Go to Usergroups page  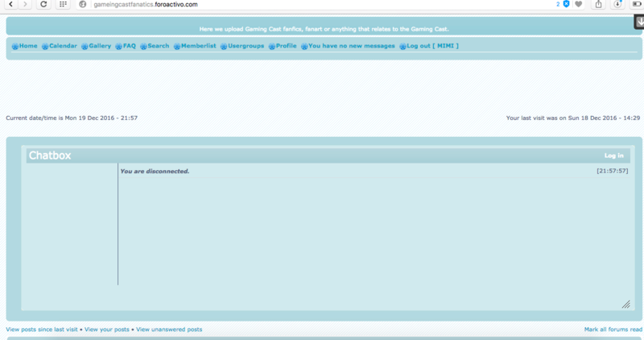coord(246,46)
